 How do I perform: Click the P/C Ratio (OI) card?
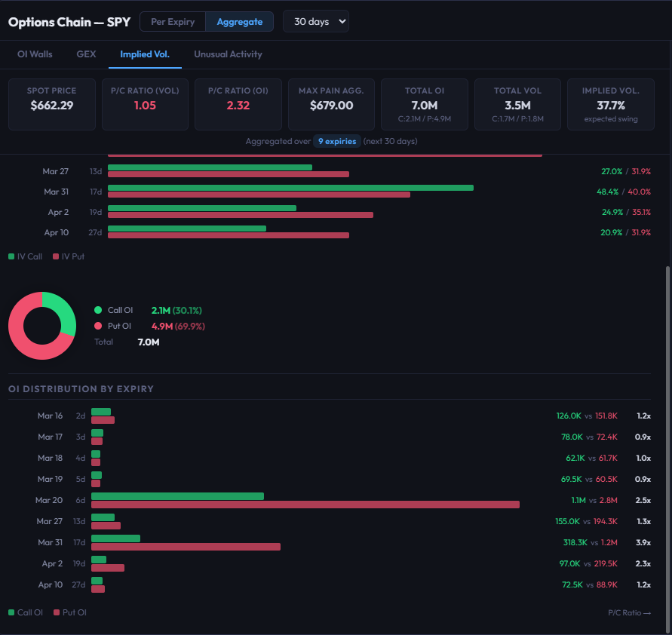(x=238, y=104)
